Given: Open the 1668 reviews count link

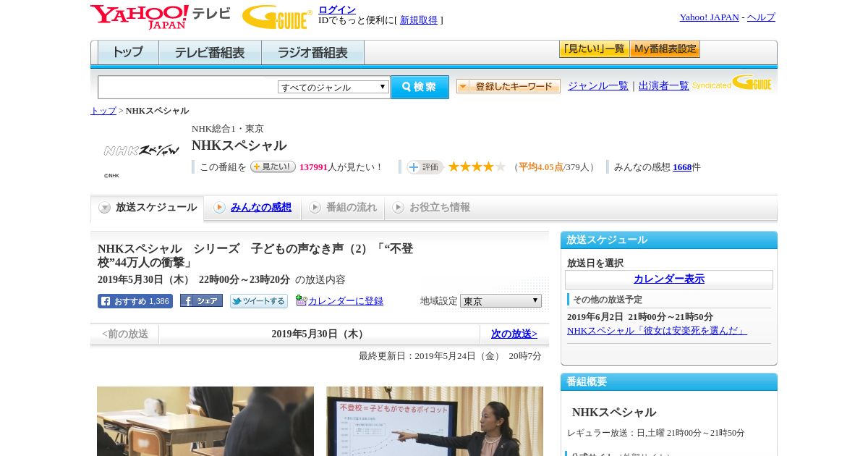Looking at the screenshot, I should (682, 167).
